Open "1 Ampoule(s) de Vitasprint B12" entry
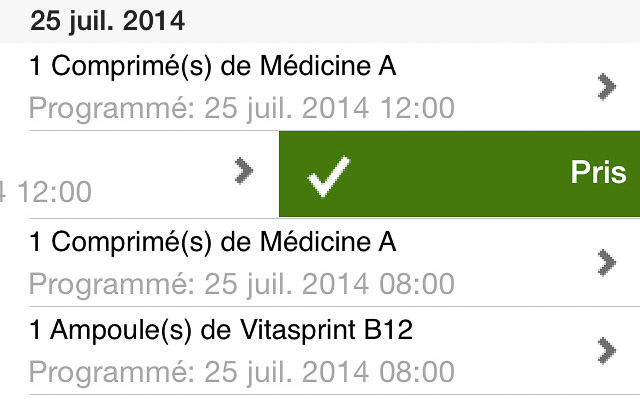The image size is (640, 400). click(221, 329)
